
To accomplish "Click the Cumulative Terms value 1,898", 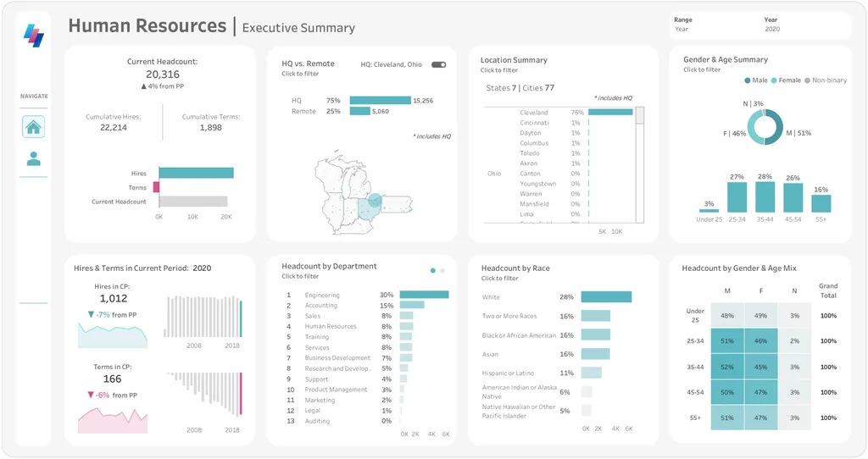I will pos(211,127).
